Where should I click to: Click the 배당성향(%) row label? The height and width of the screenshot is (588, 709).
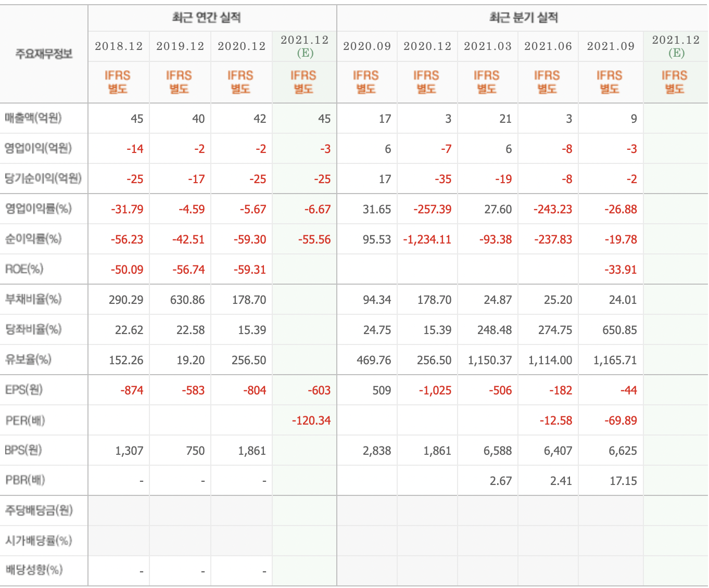pos(34,570)
